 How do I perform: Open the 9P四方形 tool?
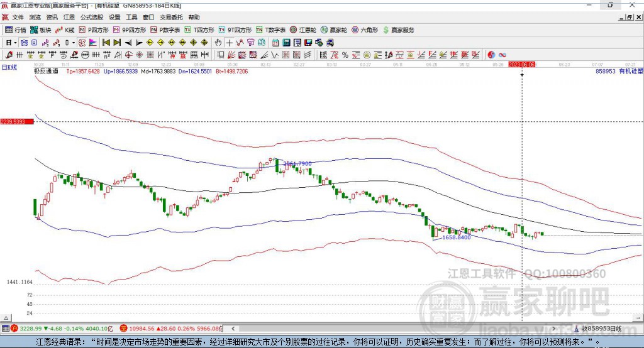[130, 30]
